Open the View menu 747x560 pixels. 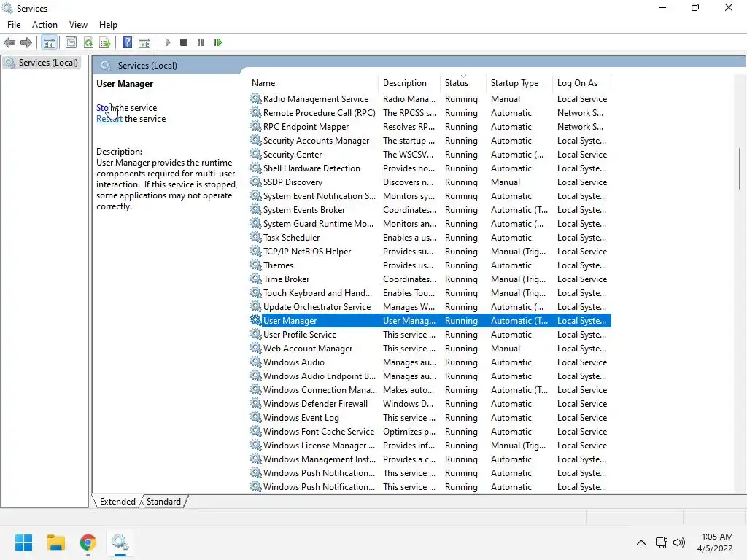pyautogui.click(x=78, y=25)
